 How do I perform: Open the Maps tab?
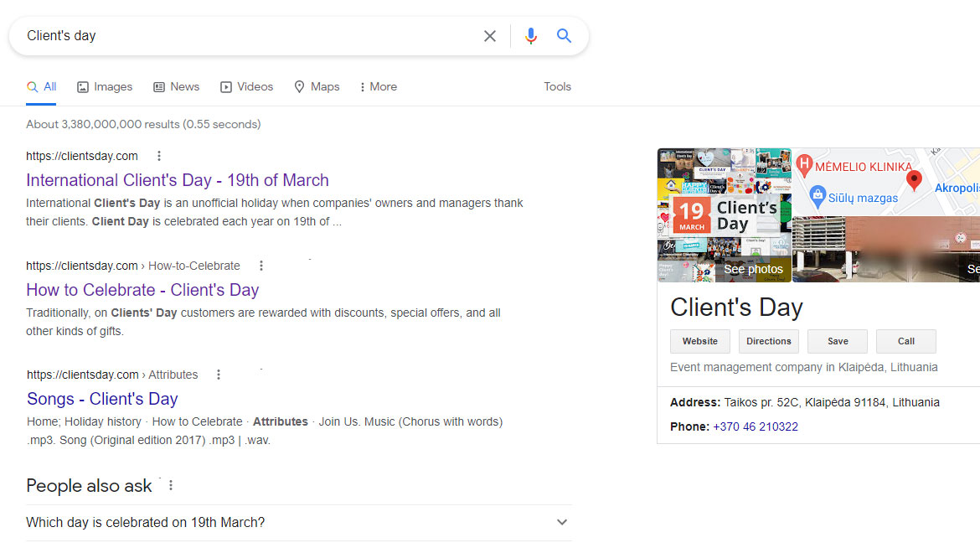[317, 87]
